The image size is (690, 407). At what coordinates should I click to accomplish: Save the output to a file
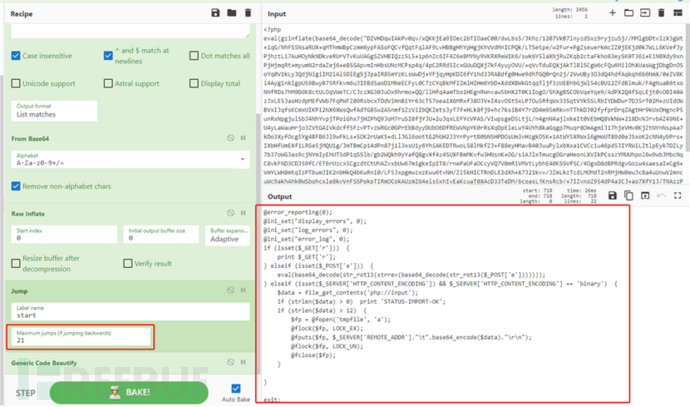(612, 195)
